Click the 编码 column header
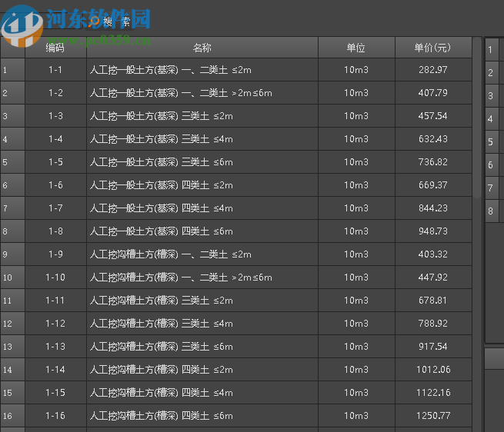 [55, 48]
